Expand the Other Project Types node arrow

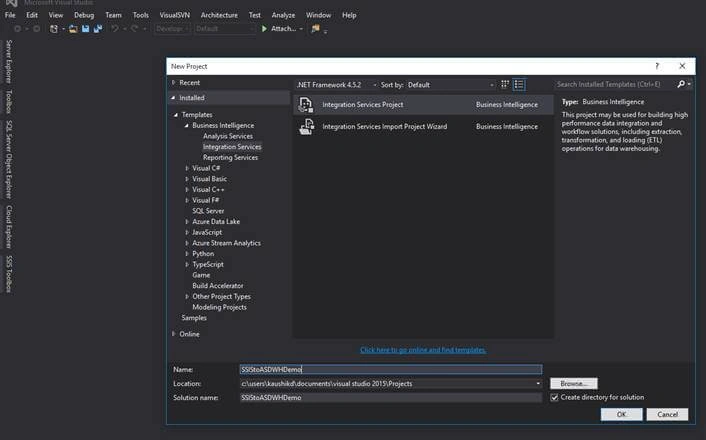pyautogui.click(x=187, y=296)
